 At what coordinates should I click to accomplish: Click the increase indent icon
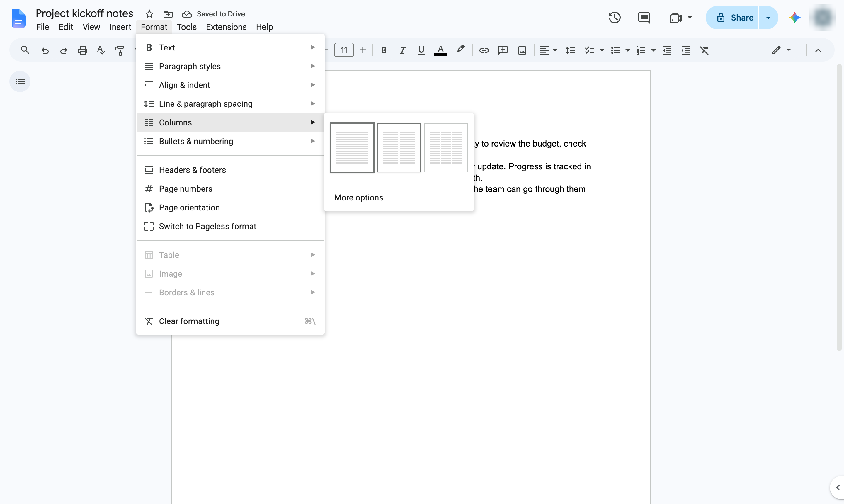[685, 51]
